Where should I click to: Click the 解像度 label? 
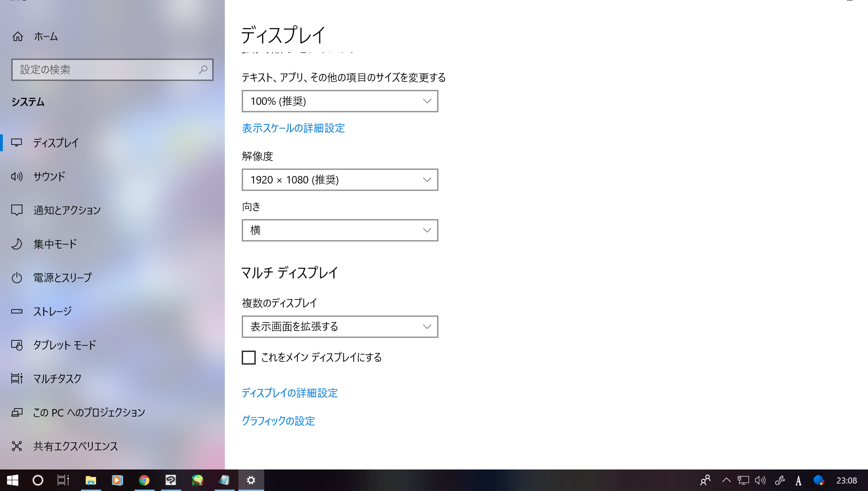258,156
